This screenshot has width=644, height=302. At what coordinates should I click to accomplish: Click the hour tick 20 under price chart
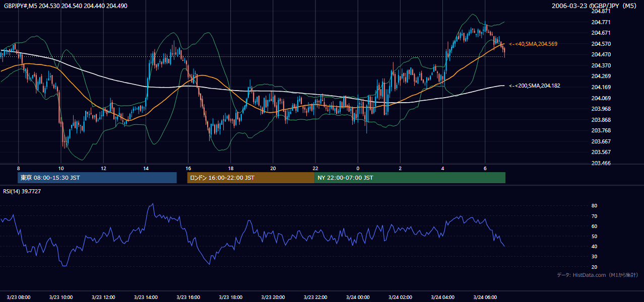[x=273, y=168]
